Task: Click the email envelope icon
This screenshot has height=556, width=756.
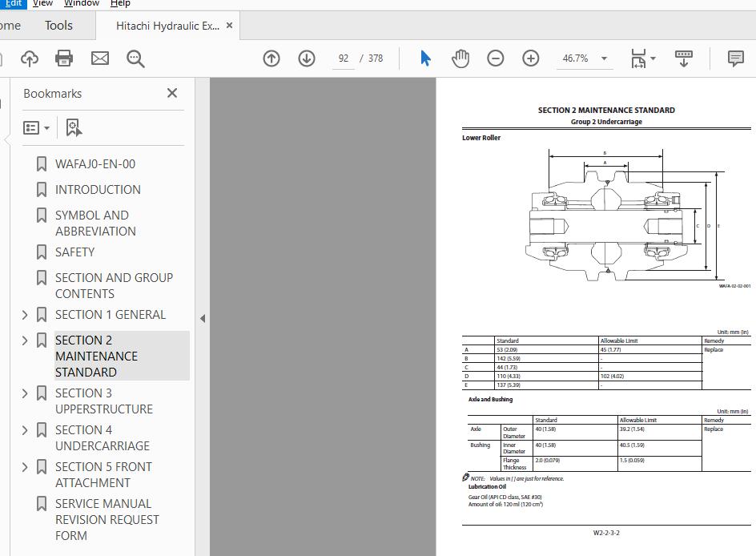Action: (x=100, y=58)
